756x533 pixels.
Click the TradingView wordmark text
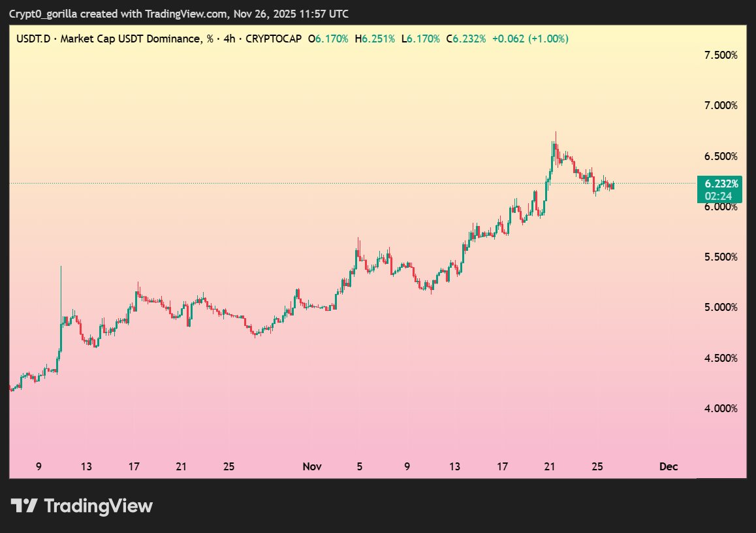(99, 506)
